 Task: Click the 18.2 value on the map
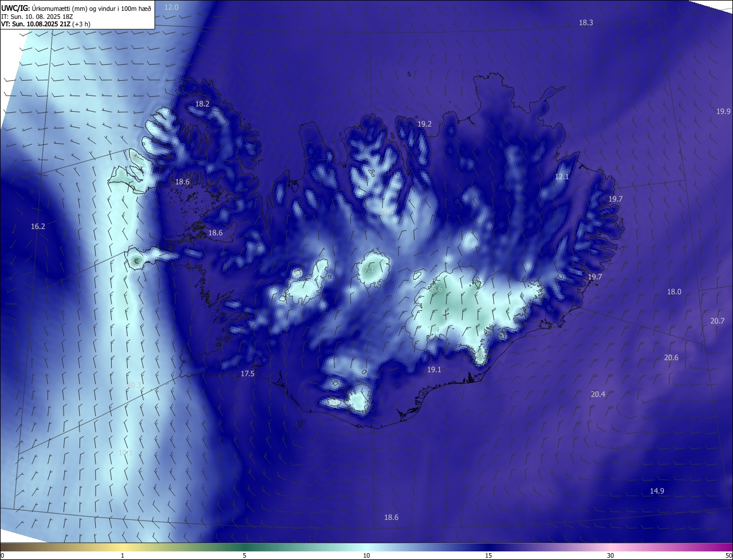tap(202, 104)
